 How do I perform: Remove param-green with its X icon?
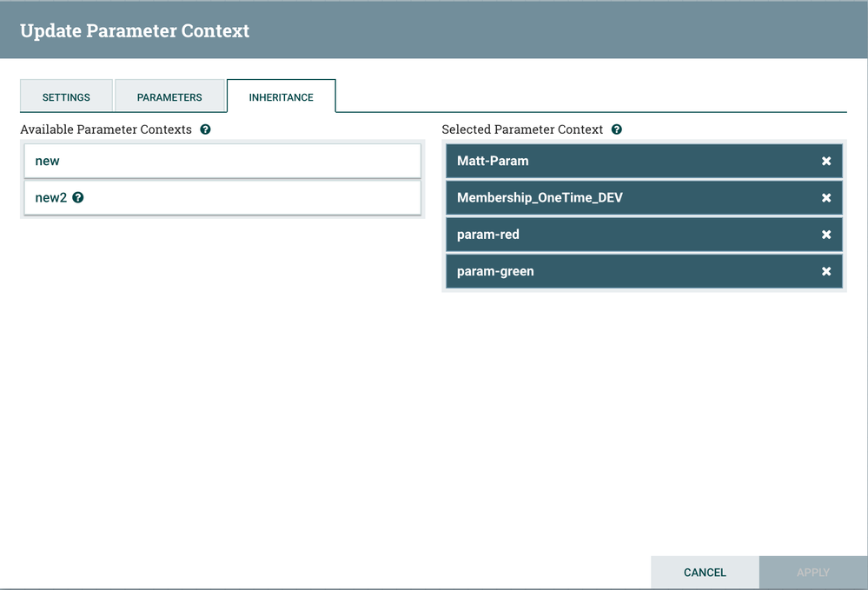[826, 272]
